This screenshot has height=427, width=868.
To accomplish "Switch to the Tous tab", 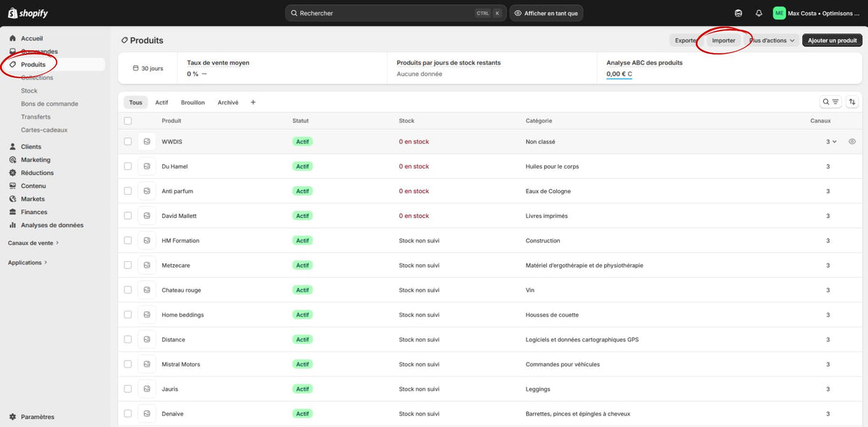I will point(136,103).
